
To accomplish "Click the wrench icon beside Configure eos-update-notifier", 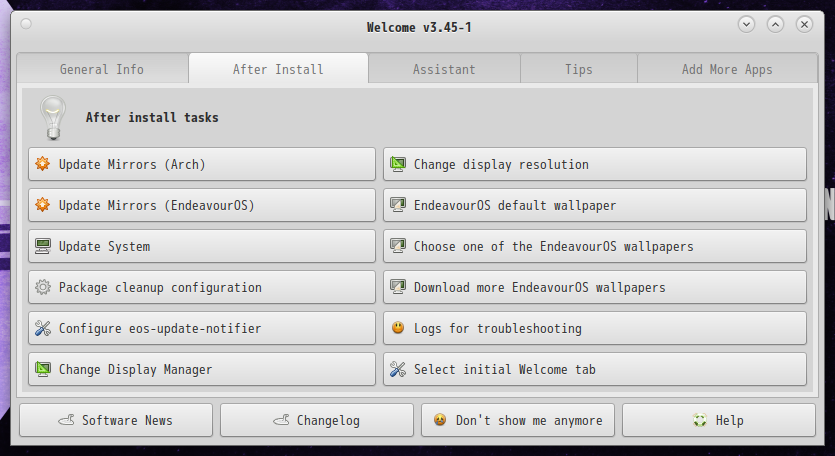I will point(43,328).
